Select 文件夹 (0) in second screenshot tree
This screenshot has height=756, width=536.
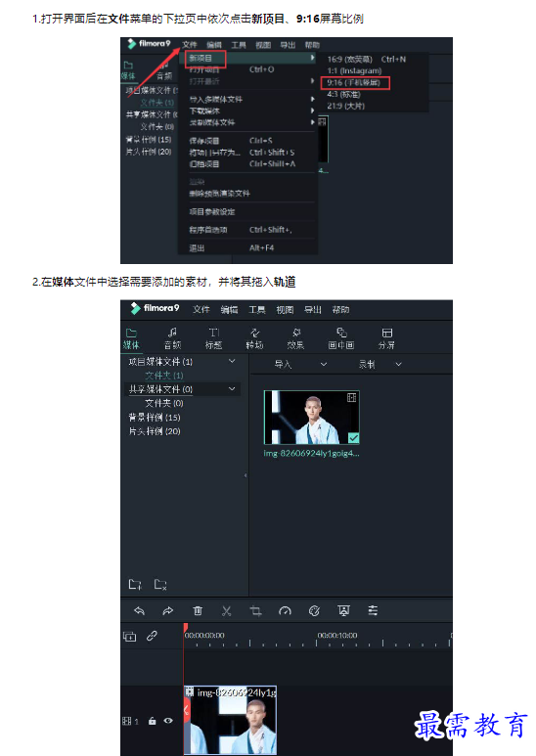point(164,403)
